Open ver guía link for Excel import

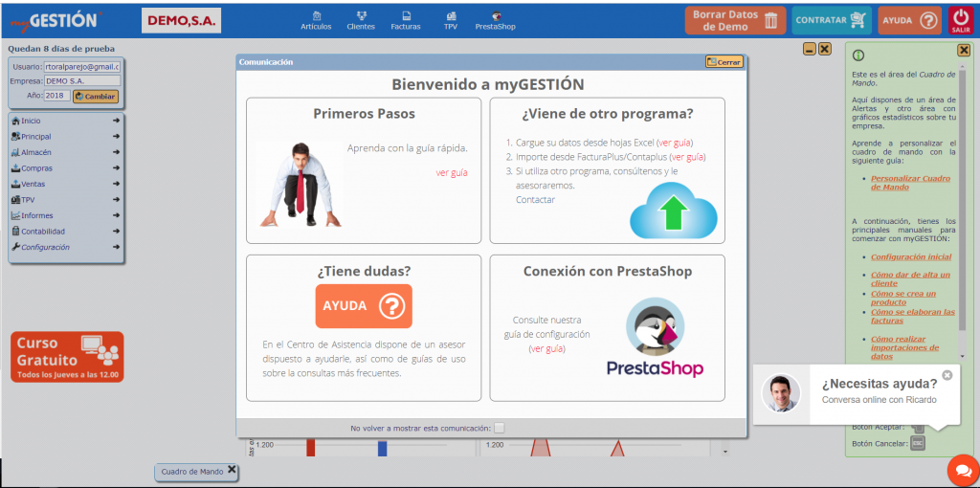point(675,143)
